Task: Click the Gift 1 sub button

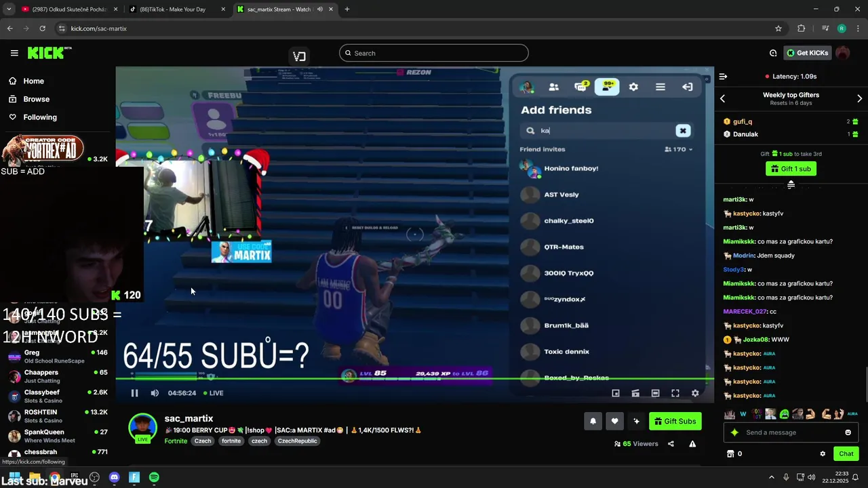Action: pos(791,169)
